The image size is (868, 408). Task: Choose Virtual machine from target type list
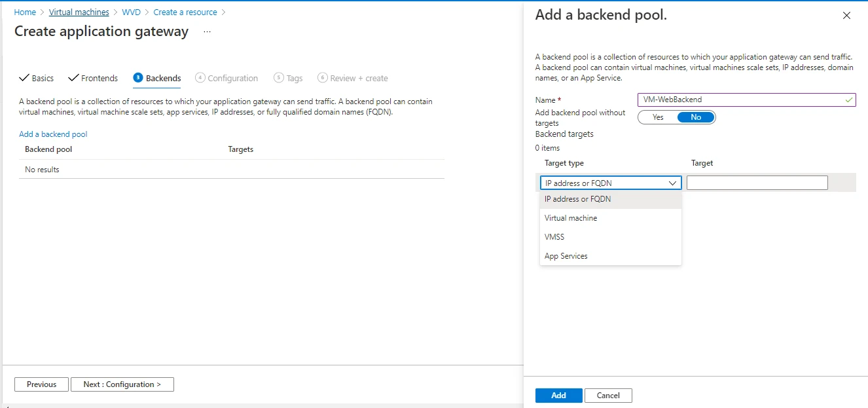coord(571,218)
